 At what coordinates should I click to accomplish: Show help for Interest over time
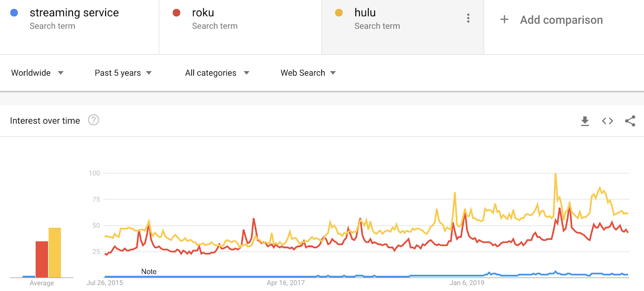click(x=93, y=120)
